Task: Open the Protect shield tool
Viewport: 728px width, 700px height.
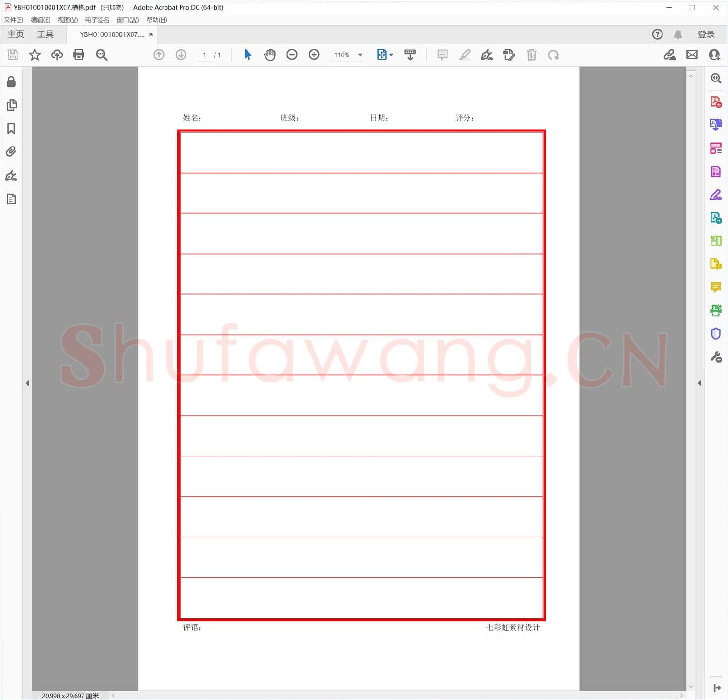Action: [716, 334]
